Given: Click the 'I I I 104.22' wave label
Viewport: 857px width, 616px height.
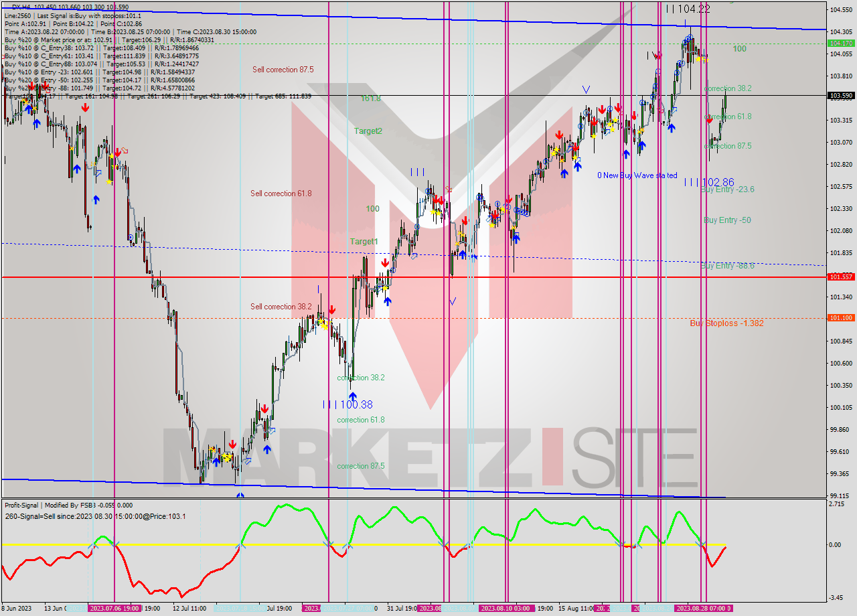Looking at the screenshot, I should [688, 9].
